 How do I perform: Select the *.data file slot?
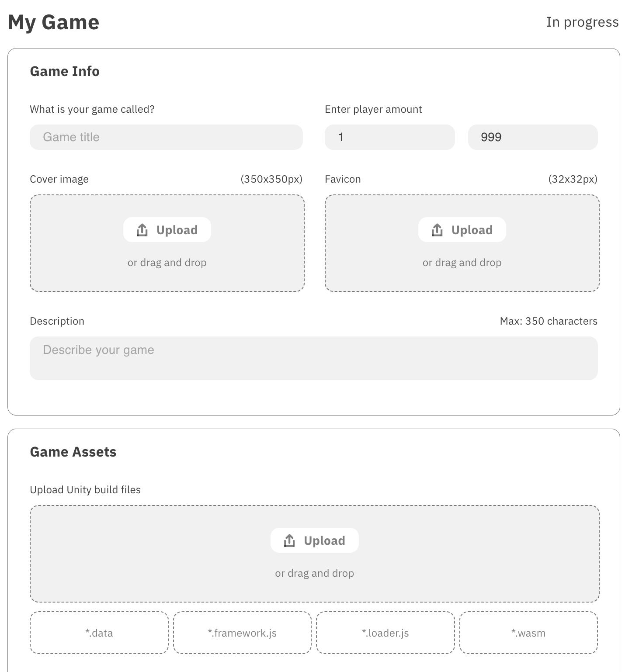[x=98, y=632]
